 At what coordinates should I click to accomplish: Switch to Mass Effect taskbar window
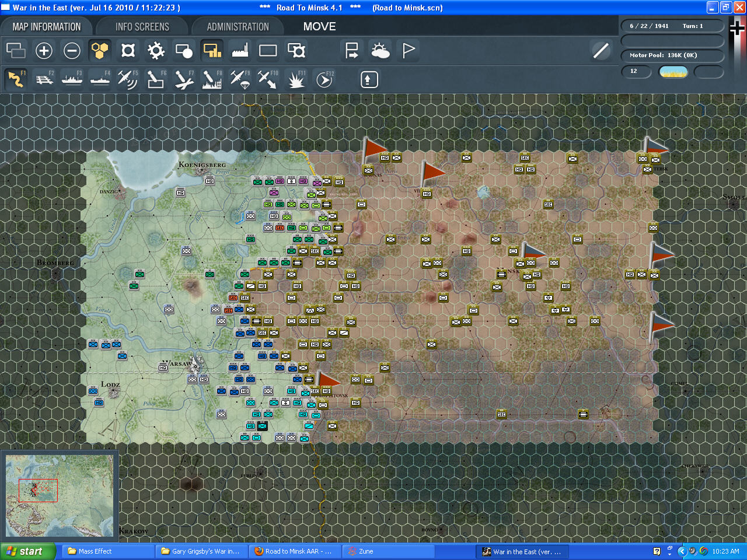coord(108,551)
